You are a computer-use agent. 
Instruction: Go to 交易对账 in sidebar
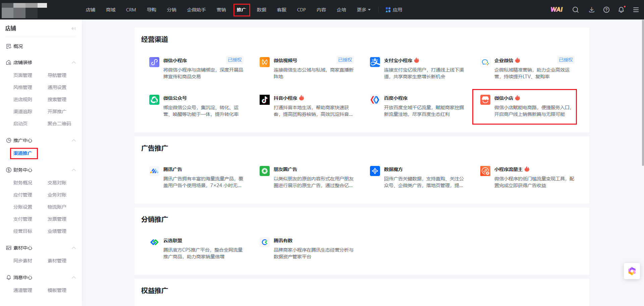coord(57,183)
